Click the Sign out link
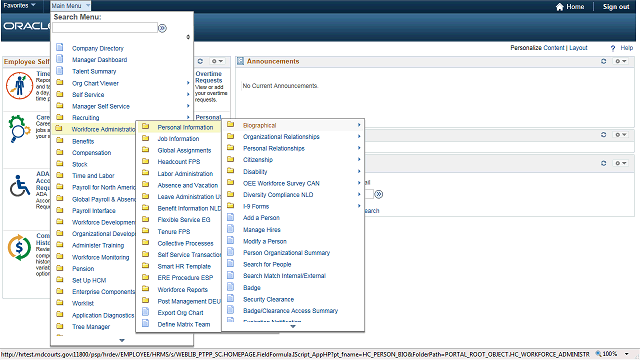640x360 pixels. 616,7
